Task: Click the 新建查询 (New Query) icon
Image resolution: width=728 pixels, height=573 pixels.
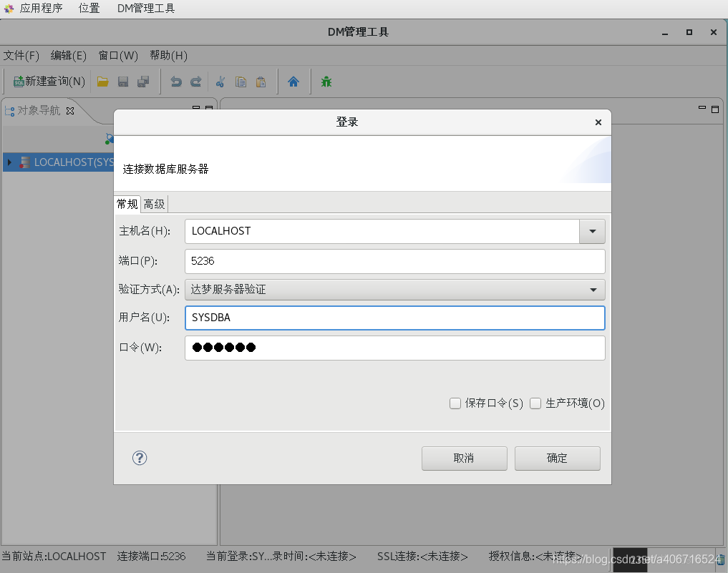Action: [x=47, y=81]
